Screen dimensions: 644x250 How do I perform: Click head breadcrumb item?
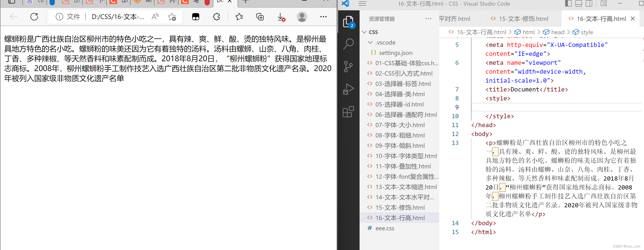pos(554,32)
